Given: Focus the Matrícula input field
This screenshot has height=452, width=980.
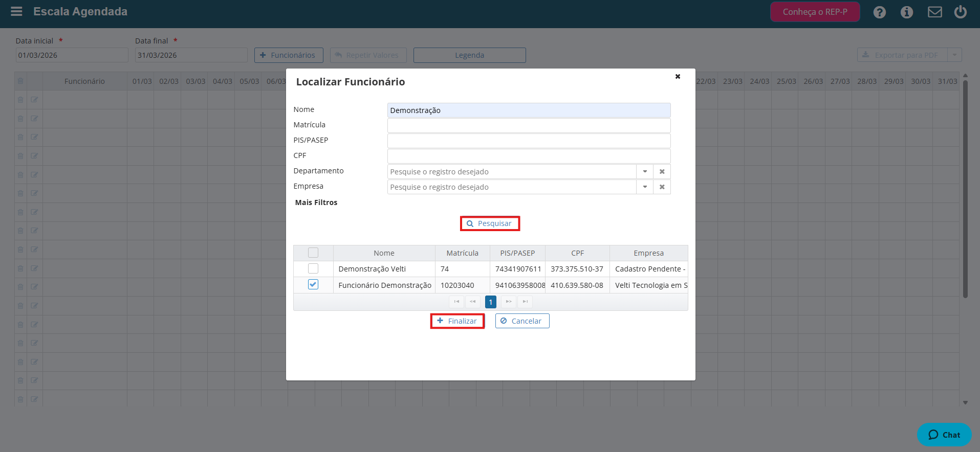Looking at the screenshot, I should pos(529,126).
